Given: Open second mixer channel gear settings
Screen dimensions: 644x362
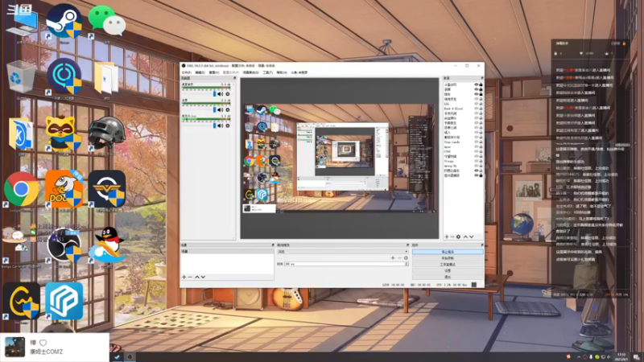Looking at the screenshot, I should click(x=228, y=109).
